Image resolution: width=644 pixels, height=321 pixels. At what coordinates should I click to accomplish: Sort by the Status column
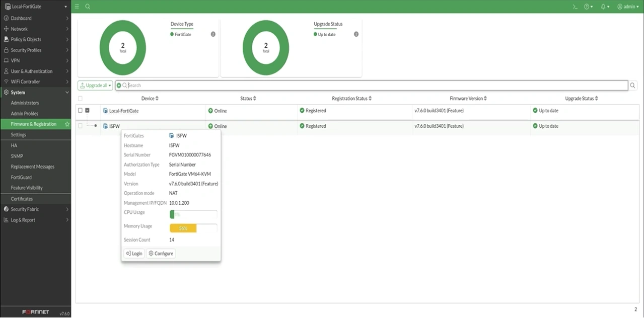(x=248, y=99)
